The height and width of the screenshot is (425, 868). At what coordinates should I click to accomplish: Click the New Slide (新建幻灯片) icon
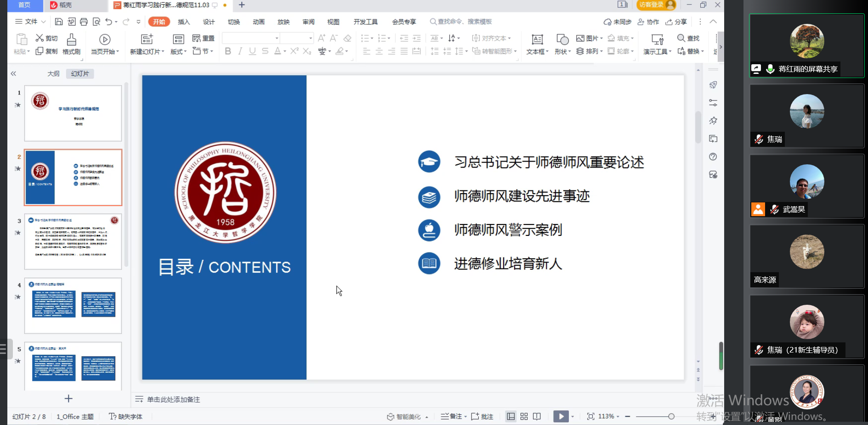147,40
